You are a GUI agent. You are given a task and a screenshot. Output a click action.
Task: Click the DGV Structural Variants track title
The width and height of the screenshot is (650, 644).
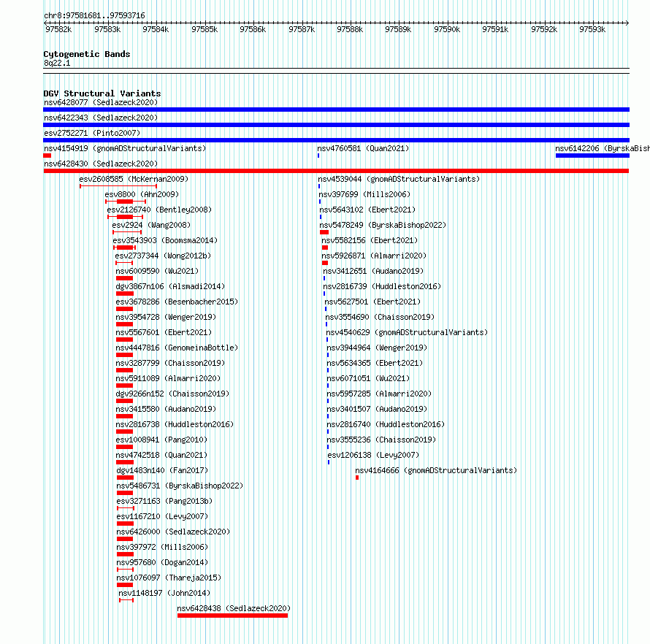point(102,93)
